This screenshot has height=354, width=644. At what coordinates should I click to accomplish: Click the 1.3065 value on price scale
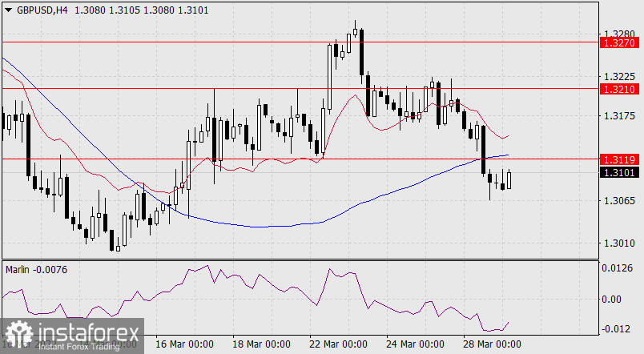point(620,201)
